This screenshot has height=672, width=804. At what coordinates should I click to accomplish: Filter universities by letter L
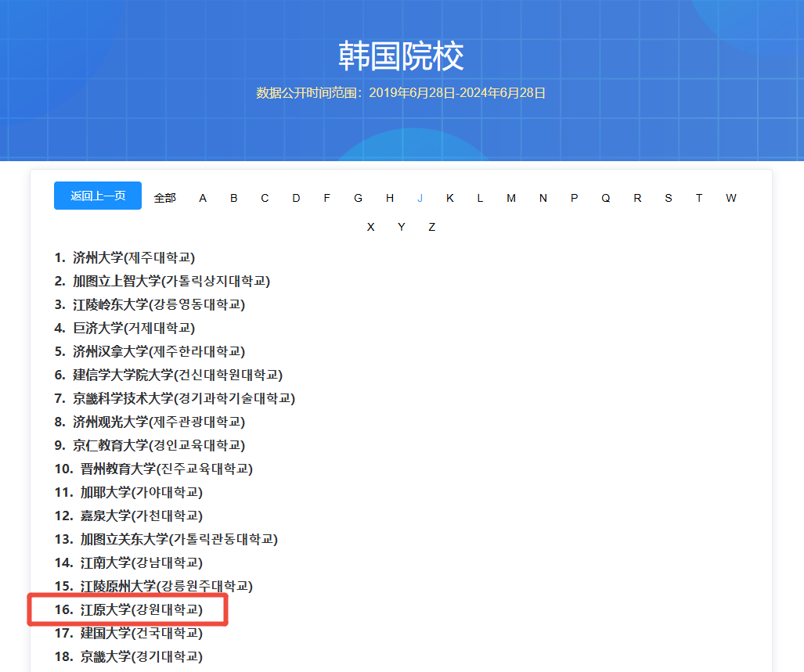point(480,198)
